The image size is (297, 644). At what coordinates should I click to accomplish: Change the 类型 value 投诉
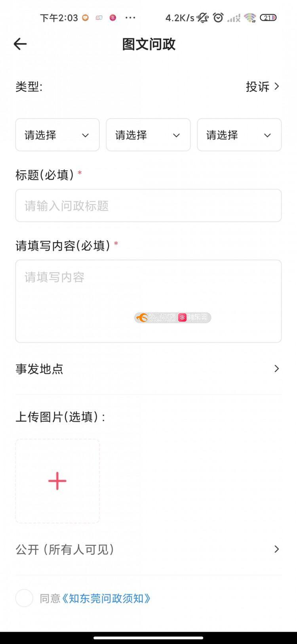coord(262,86)
